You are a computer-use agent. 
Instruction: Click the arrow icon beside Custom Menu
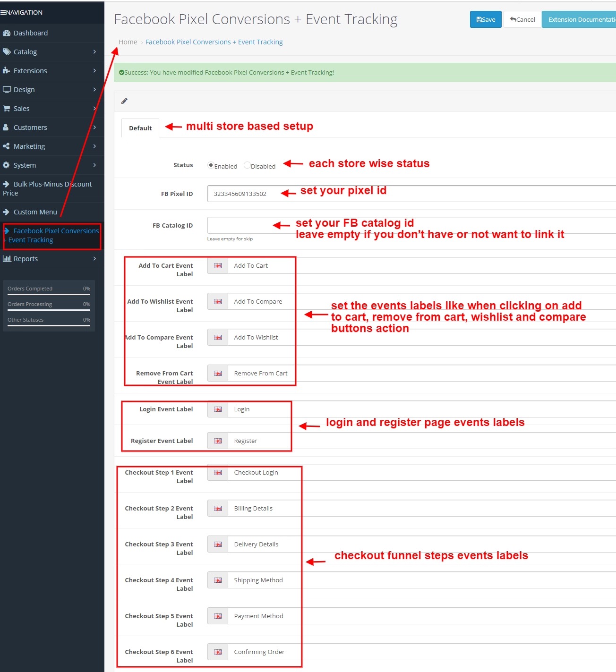tap(6, 212)
